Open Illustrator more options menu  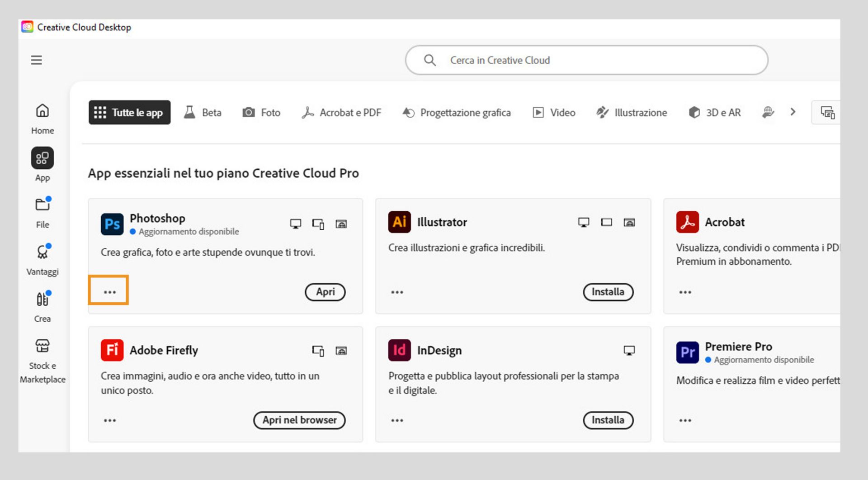coord(397,292)
